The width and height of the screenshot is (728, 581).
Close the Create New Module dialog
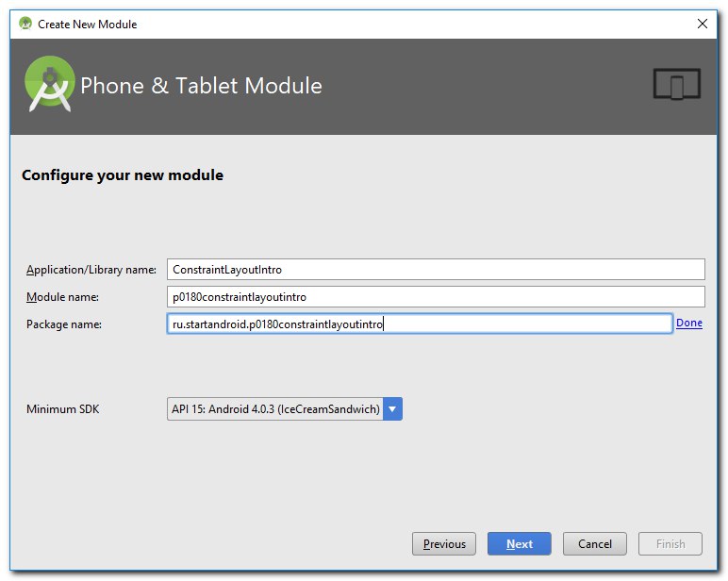[x=702, y=24]
